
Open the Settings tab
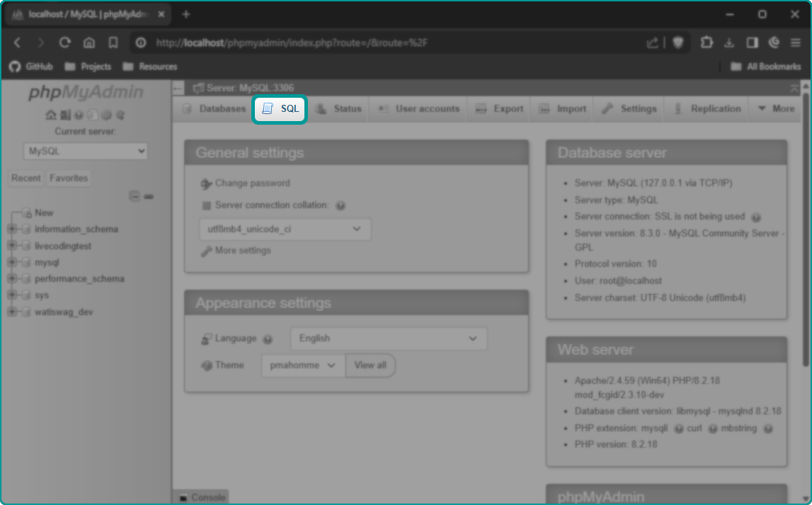pos(629,109)
